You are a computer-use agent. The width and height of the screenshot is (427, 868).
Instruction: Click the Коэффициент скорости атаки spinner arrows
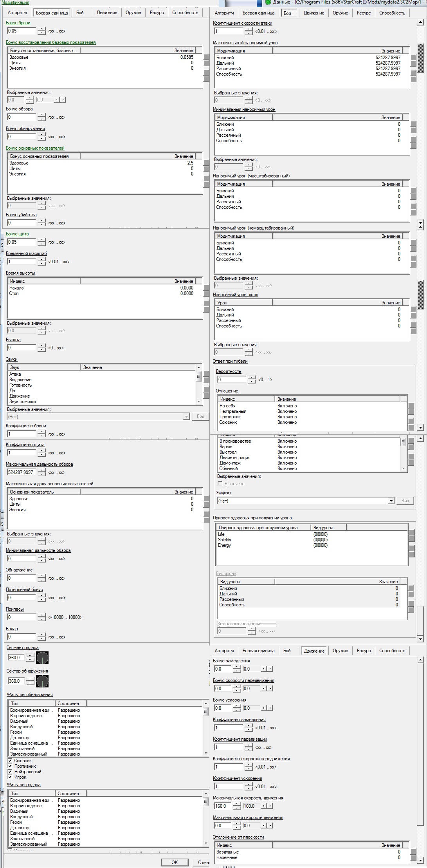coord(249,31)
